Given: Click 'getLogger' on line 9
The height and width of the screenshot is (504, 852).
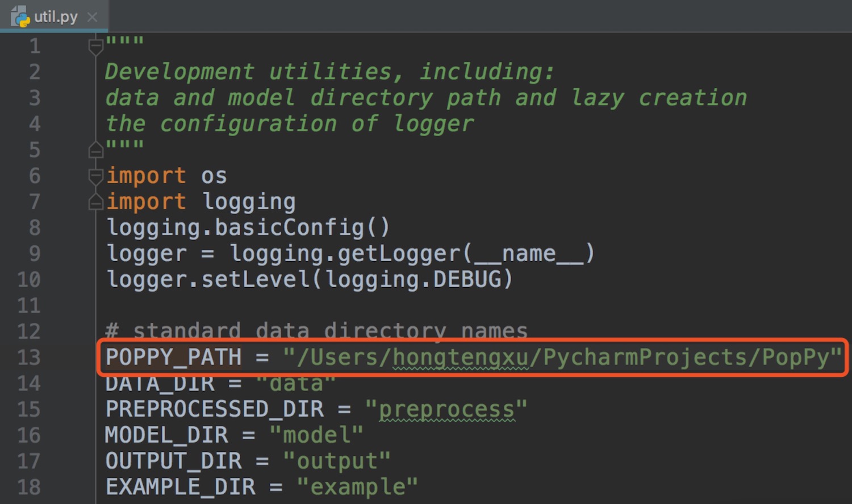Looking at the screenshot, I should click(x=399, y=254).
